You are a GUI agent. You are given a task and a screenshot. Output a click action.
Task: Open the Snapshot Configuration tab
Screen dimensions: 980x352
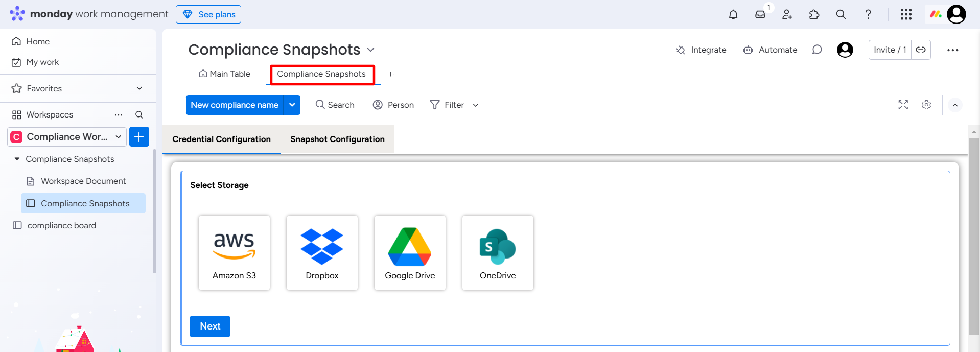pos(338,139)
